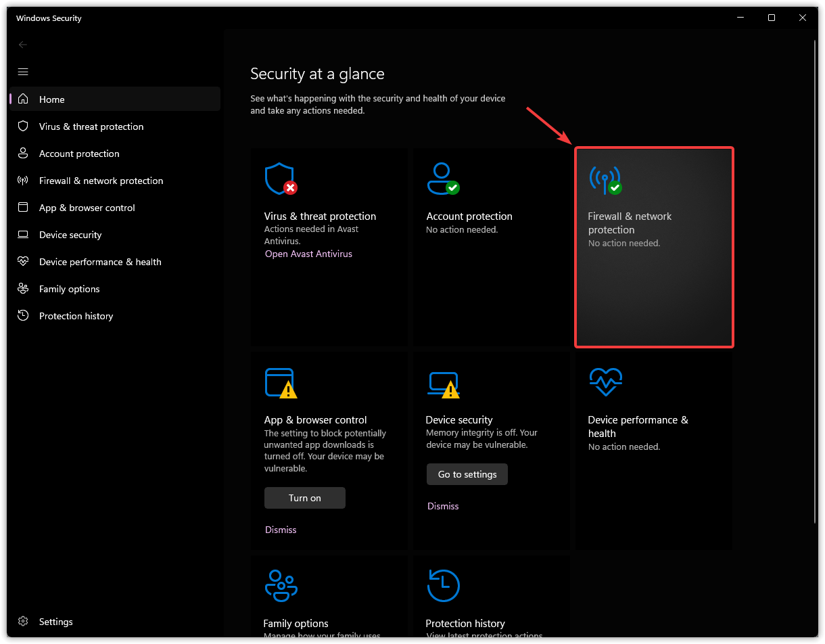Toggle the hamburger navigation menu

coord(23,72)
